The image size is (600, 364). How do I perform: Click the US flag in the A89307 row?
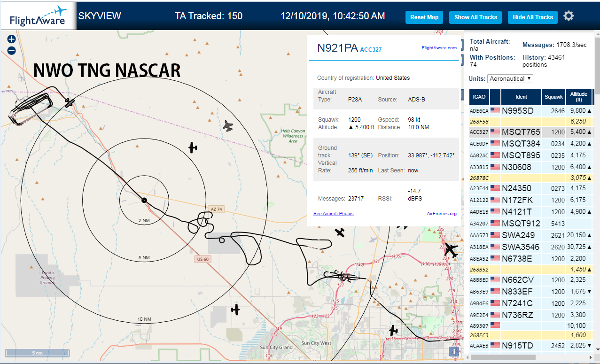pyautogui.click(x=495, y=325)
